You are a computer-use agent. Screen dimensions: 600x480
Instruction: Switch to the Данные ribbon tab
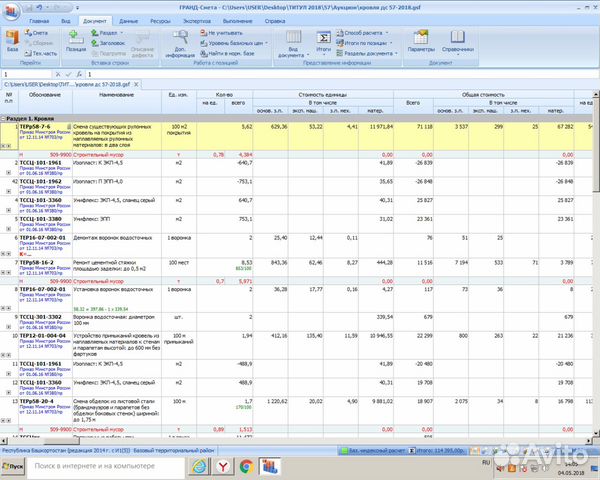[128, 20]
